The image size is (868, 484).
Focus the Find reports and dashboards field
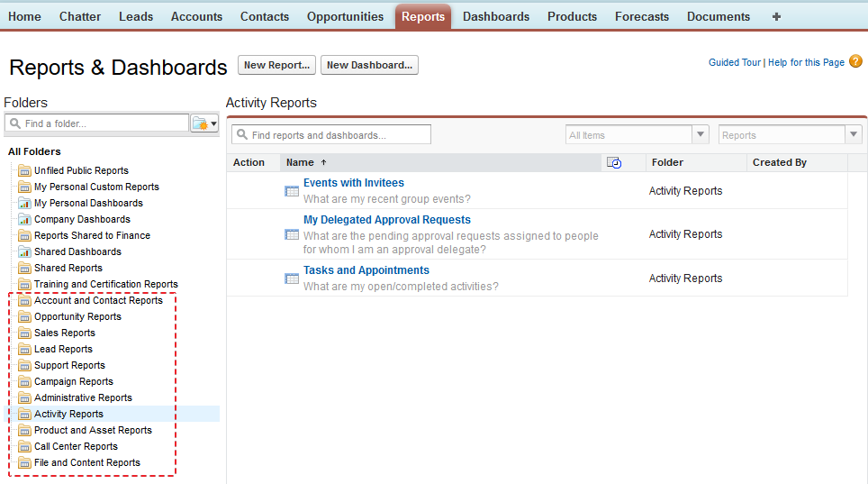tap(331, 134)
